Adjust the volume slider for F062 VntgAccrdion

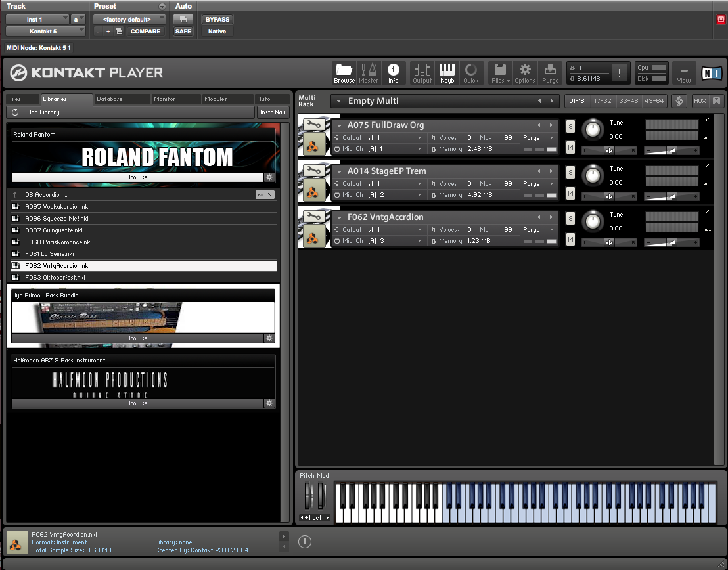pos(671,242)
